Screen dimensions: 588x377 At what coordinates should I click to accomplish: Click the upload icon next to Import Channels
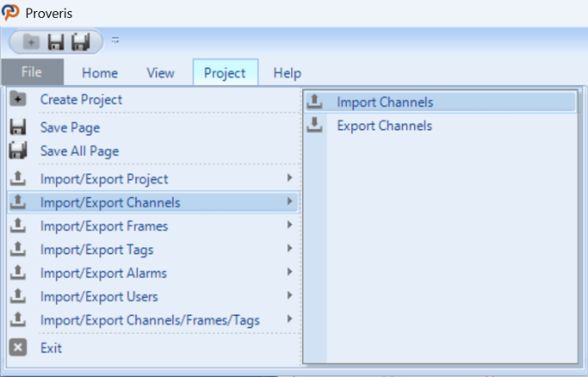pyautogui.click(x=314, y=102)
